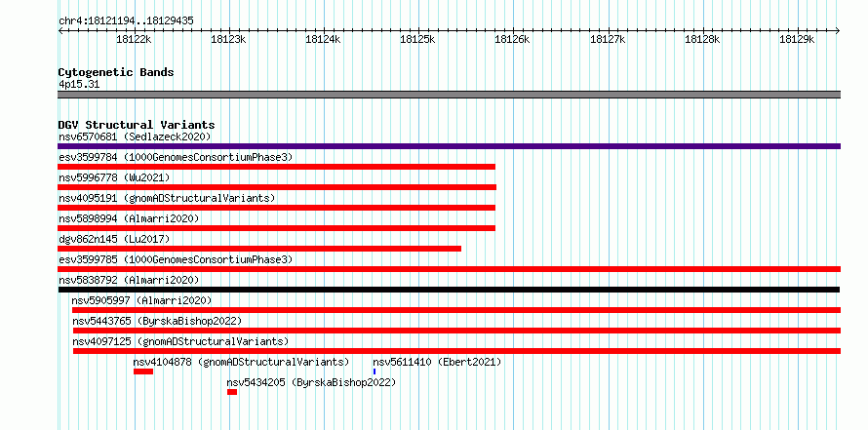Click the red esv3599785 variant bar
868x430 pixels.
pyautogui.click(x=449, y=269)
